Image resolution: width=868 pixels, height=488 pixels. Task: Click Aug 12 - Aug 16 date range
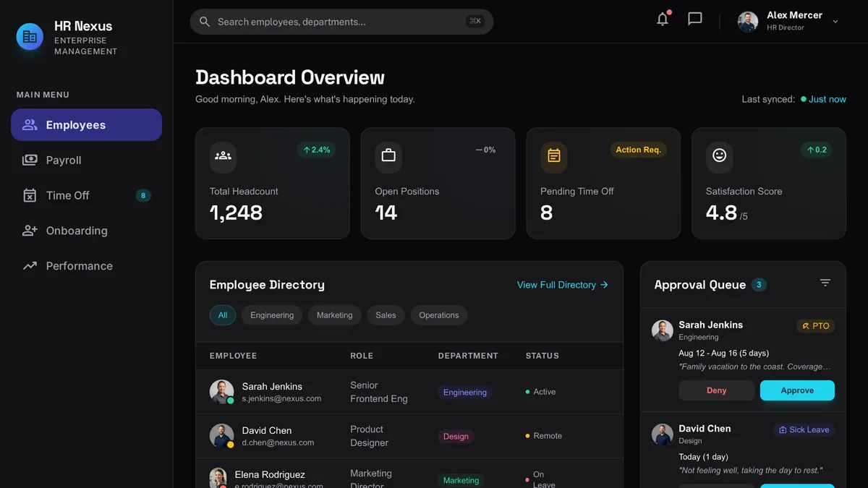[x=723, y=354]
